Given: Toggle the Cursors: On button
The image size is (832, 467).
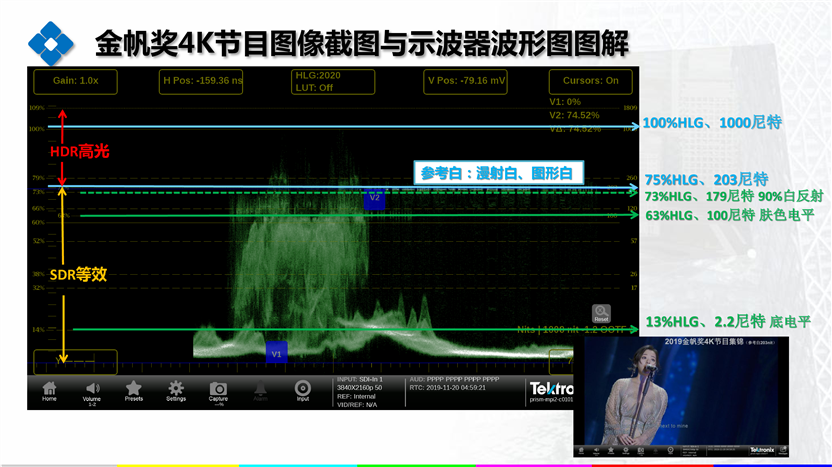Looking at the screenshot, I should (590, 81).
